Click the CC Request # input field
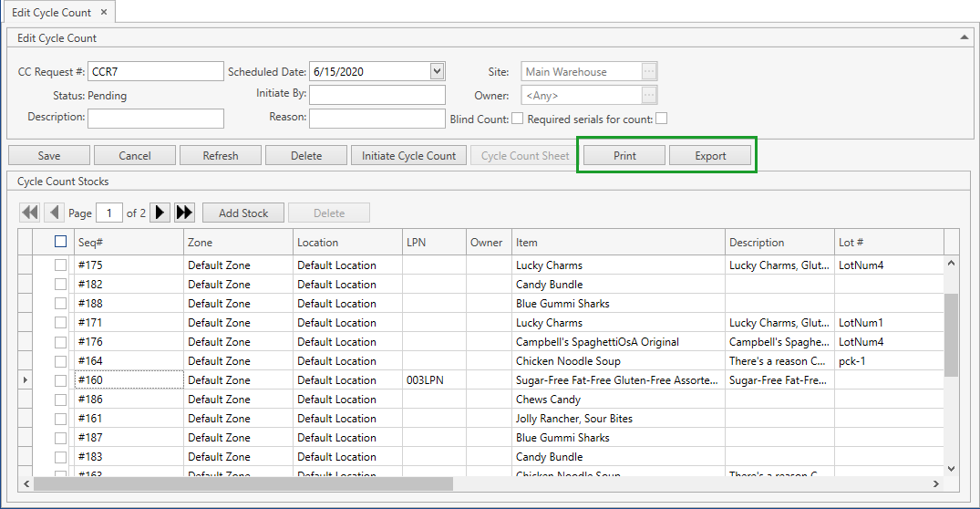Image resolution: width=980 pixels, height=509 pixels. (x=155, y=71)
